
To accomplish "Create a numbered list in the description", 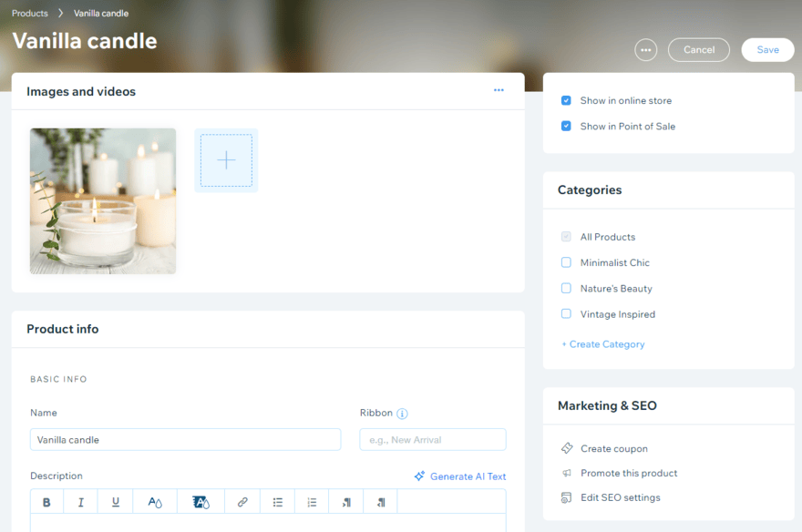I will pyautogui.click(x=311, y=501).
